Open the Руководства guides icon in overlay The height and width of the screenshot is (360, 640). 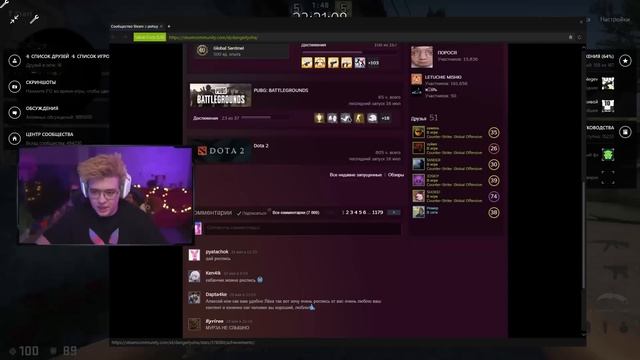[x=625, y=132]
